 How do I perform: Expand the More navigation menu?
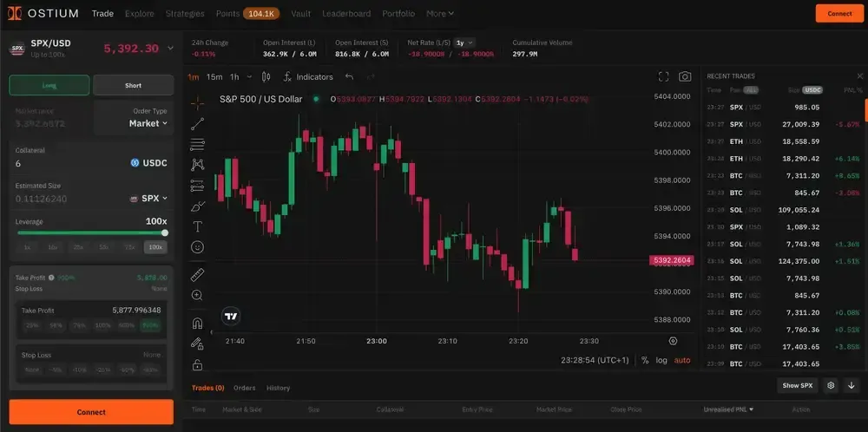click(440, 13)
